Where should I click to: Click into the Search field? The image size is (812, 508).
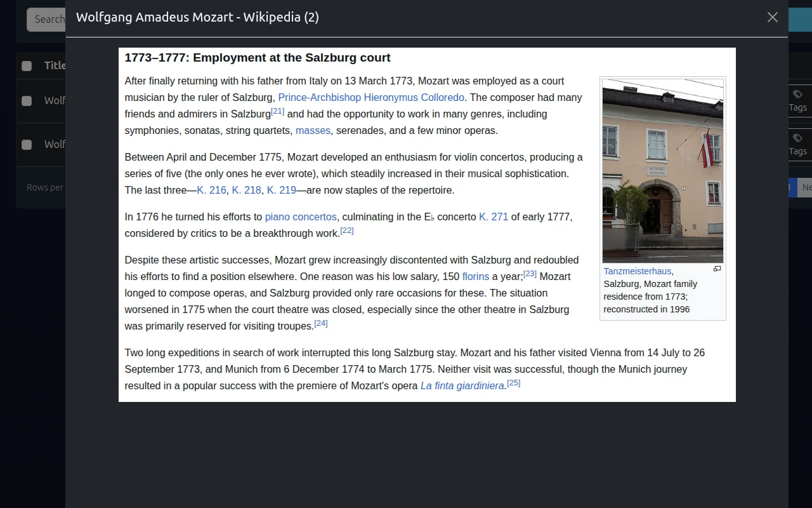pyautogui.click(x=48, y=19)
